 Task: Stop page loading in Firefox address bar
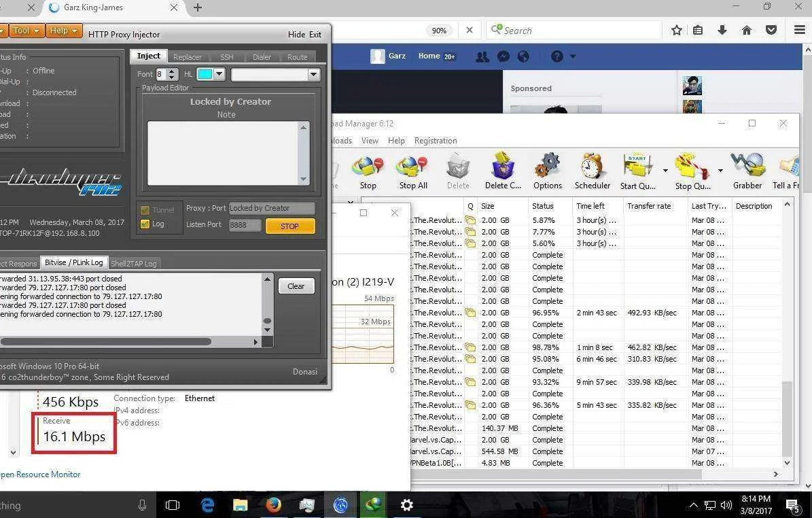469,30
